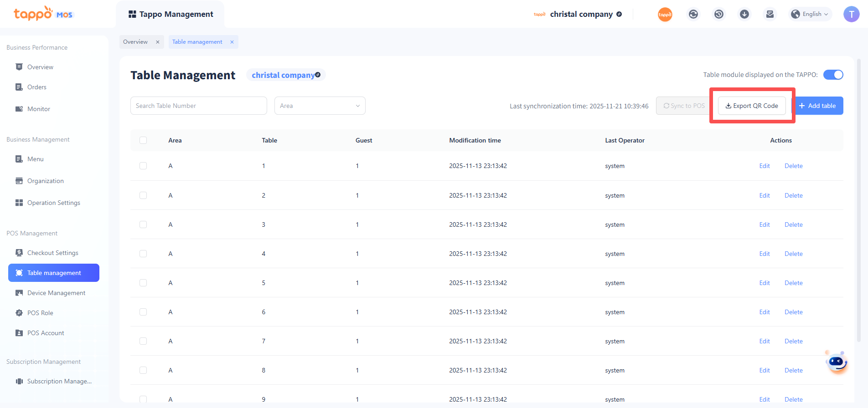Image resolution: width=868 pixels, height=408 pixels.
Task: Click the Export QR Code button
Action: pyautogui.click(x=752, y=106)
